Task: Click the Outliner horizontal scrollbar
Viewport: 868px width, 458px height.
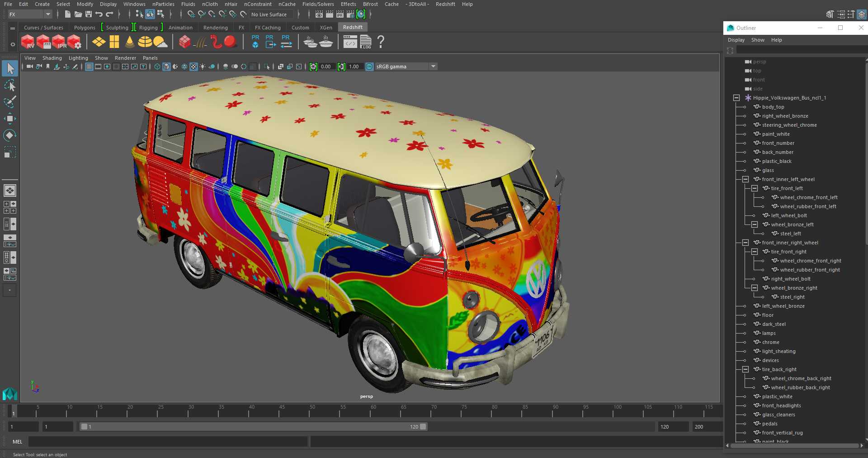Action: tap(794, 446)
